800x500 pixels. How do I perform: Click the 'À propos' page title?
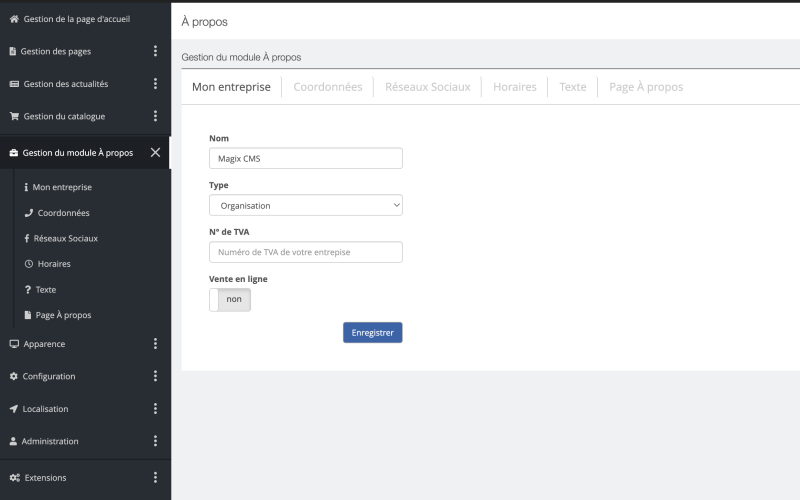[205, 21]
